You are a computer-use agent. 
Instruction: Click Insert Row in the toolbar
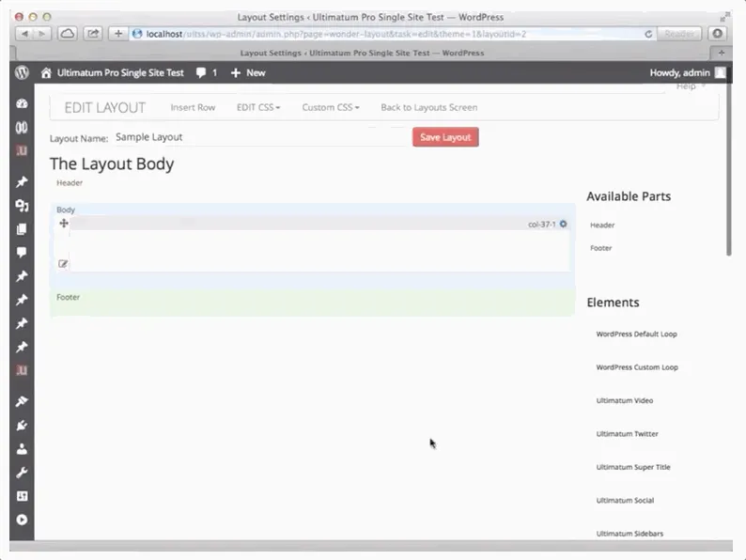click(x=193, y=107)
